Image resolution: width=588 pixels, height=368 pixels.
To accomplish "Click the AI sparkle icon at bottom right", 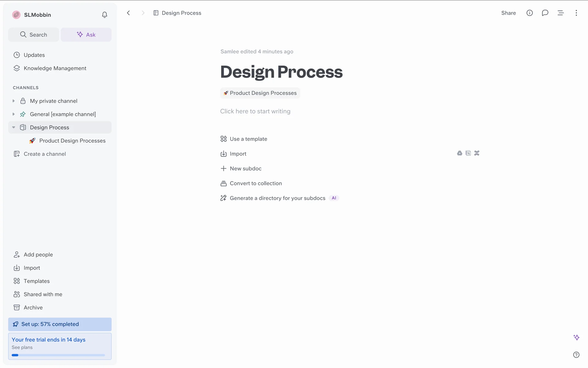I will tap(576, 337).
